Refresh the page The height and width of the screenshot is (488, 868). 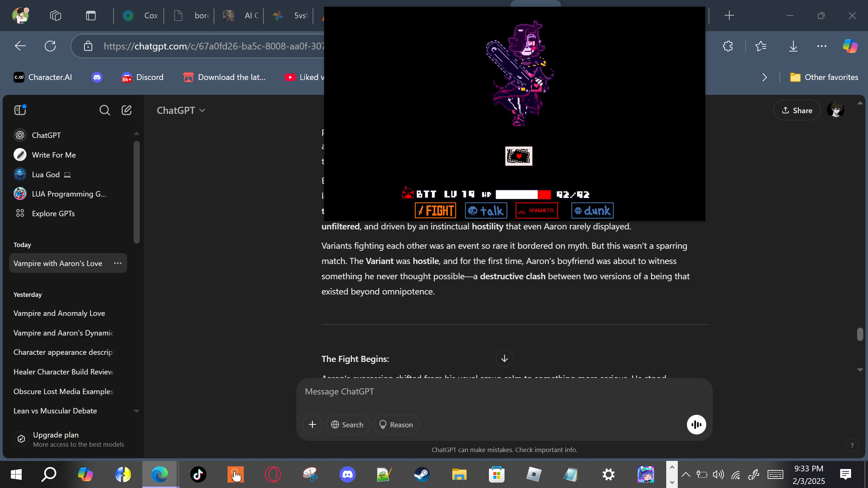click(x=50, y=46)
